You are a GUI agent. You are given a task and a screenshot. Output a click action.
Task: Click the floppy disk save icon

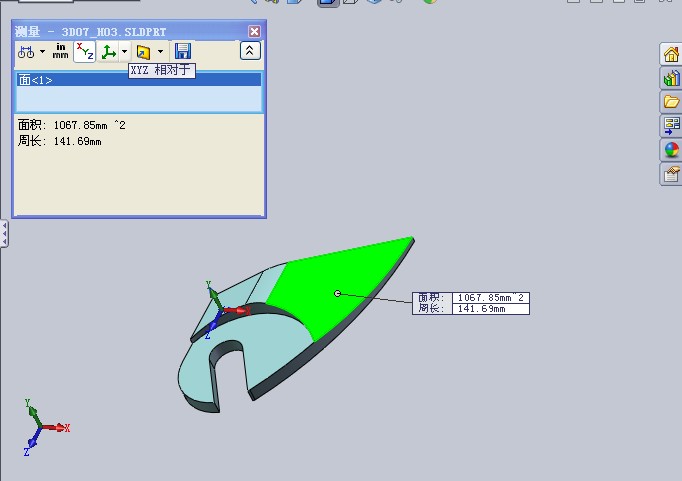(182, 51)
